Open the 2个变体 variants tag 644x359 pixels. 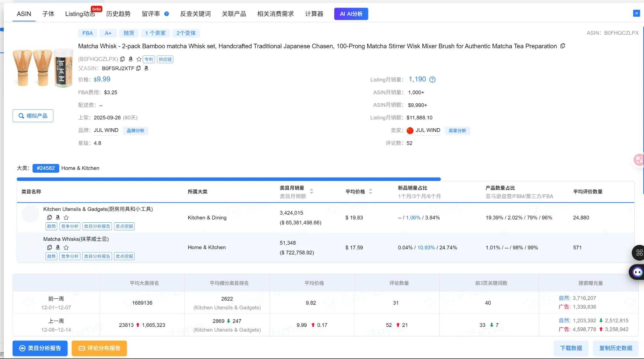pyautogui.click(x=186, y=33)
